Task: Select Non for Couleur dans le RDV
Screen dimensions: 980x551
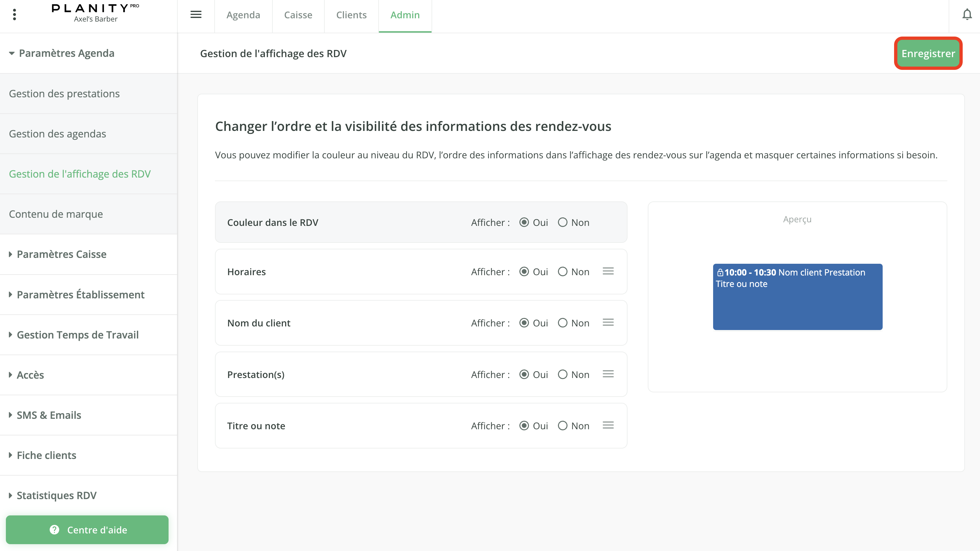Action: (x=563, y=222)
